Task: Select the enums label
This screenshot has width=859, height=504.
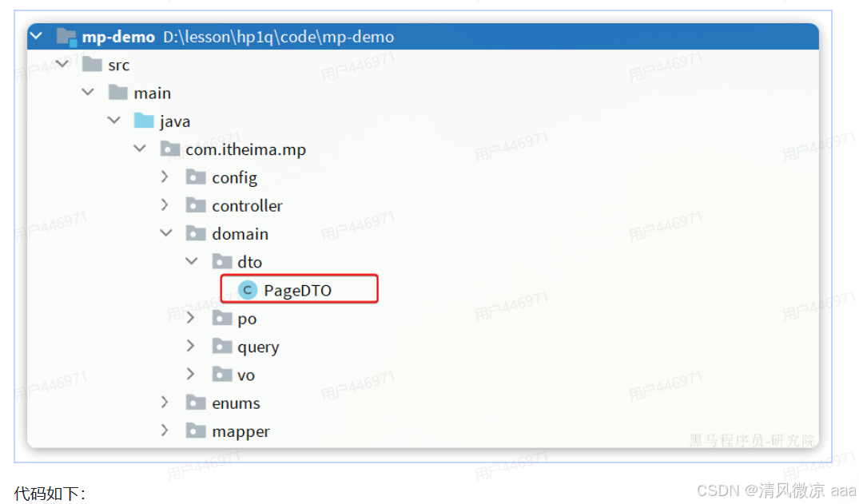Action: tap(236, 403)
